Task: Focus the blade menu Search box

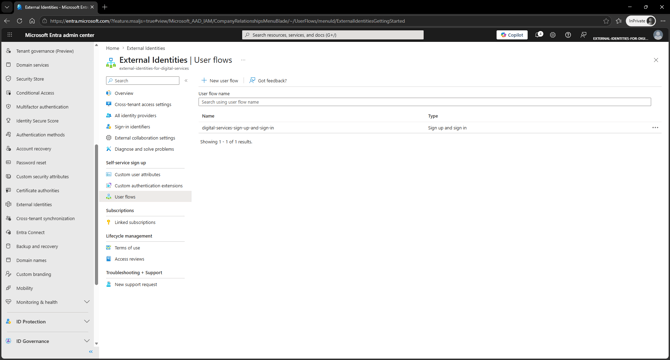Action: [x=143, y=80]
